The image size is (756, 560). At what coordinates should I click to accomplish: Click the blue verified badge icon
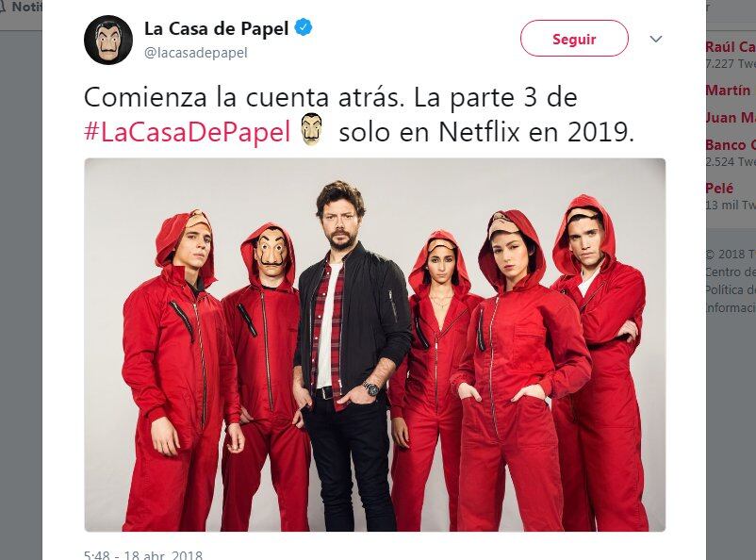tap(304, 27)
